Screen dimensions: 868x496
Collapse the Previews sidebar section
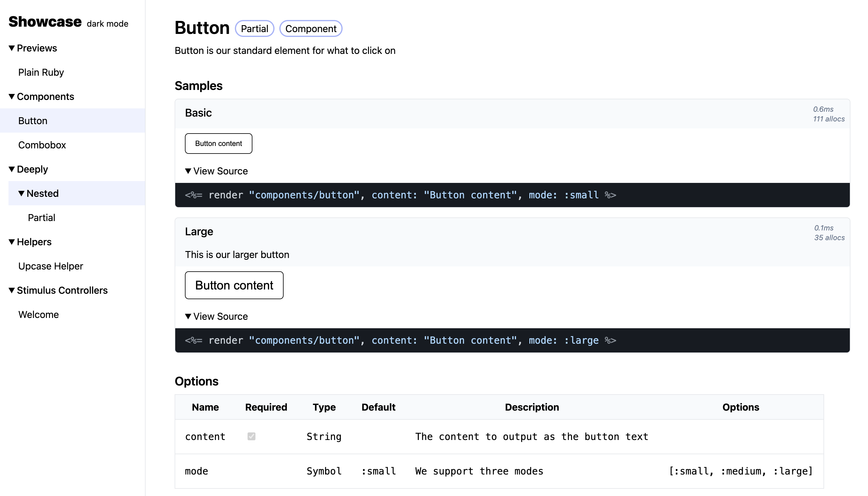tap(33, 48)
